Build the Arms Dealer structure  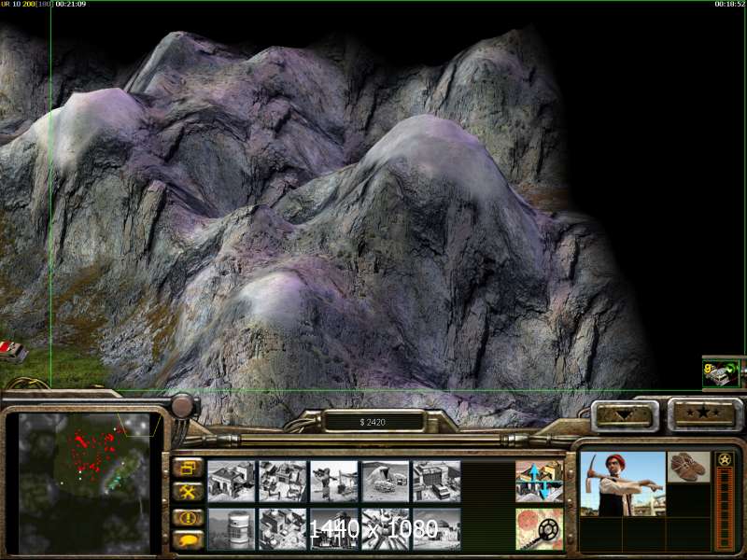437,481
